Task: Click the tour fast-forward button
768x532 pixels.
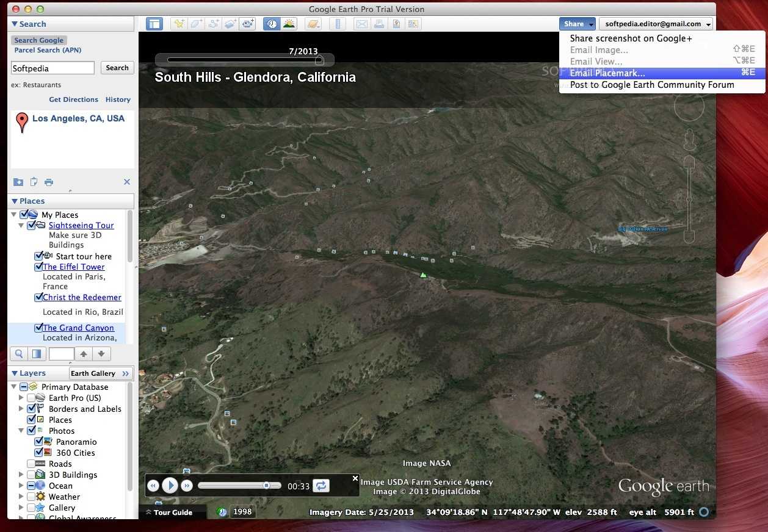Action: (x=187, y=486)
